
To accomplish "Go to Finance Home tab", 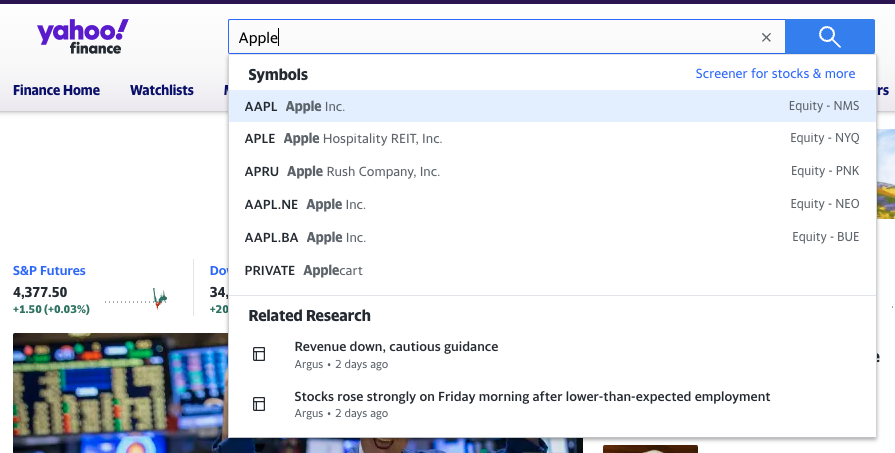I will coord(57,90).
